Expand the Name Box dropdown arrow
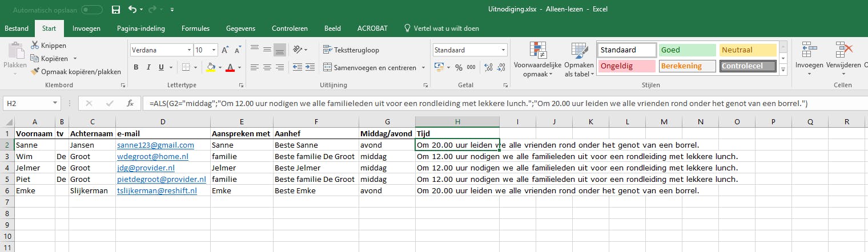Image resolution: width=868 pixels, height=252 pixels. [x=55, y=104]
